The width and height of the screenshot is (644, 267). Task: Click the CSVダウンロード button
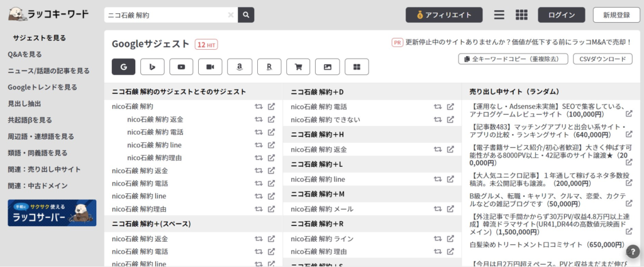click(x=602, y=59)
